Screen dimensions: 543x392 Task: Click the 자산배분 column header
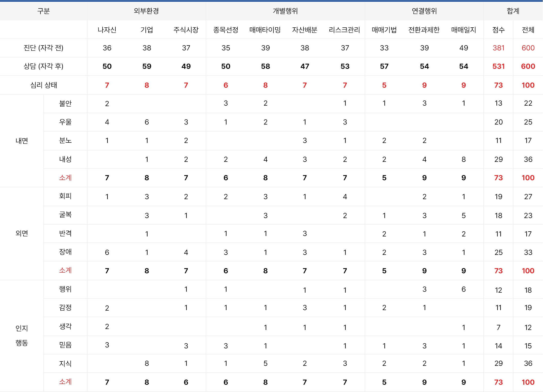305,30
